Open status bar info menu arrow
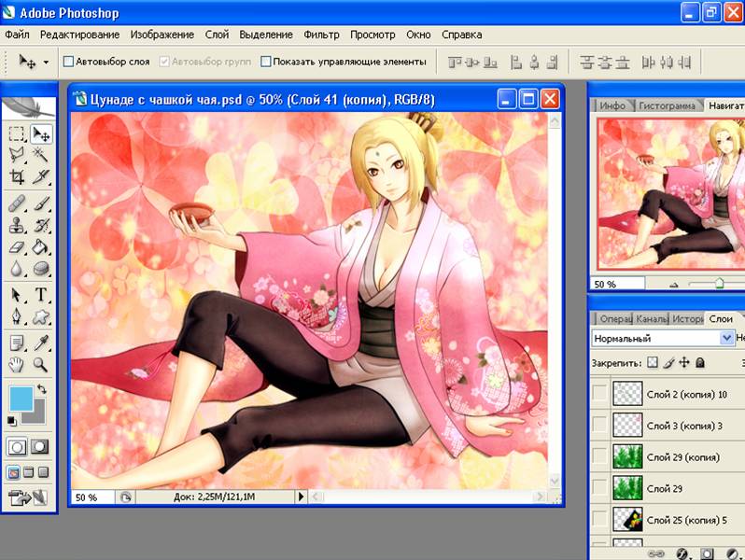 click(301, 497)
